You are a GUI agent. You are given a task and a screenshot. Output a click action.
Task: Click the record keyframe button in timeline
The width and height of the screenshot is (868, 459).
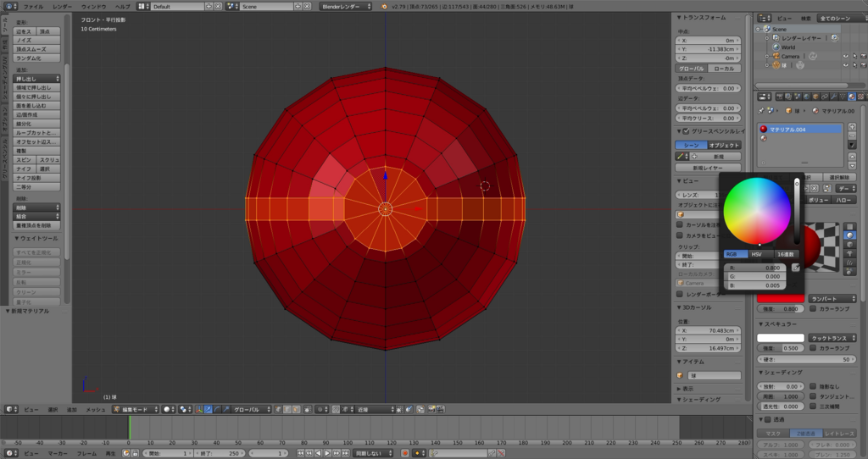pos(404,453)
